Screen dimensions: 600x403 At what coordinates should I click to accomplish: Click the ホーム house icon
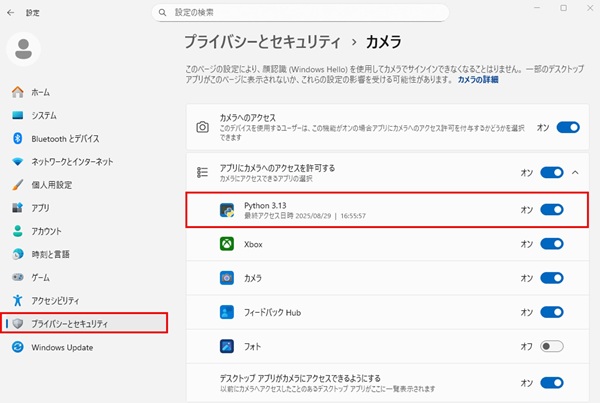coord(18,92)
